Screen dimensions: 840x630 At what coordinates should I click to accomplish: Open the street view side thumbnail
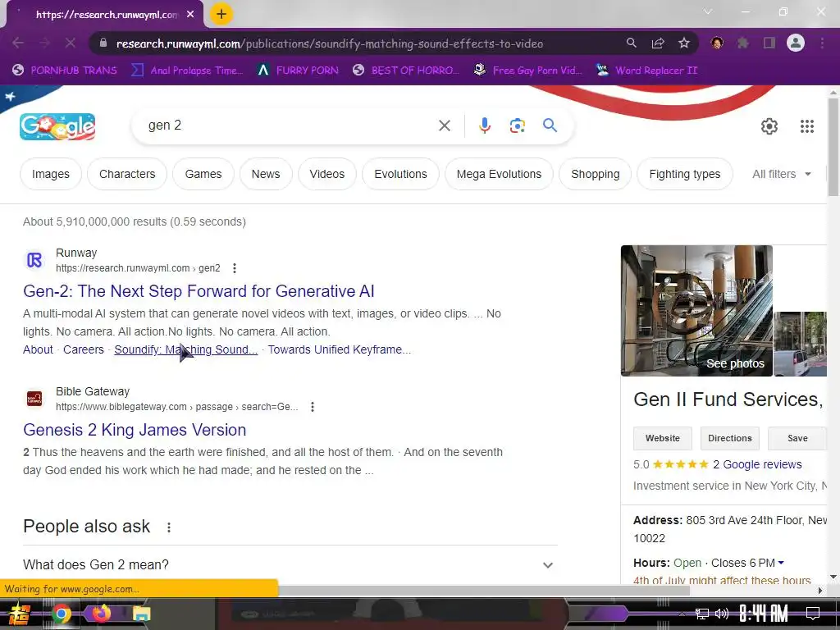click(801, 344)
